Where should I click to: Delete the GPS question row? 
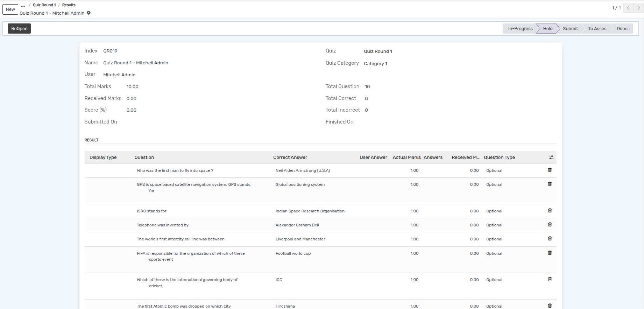(x=550, y=184)
